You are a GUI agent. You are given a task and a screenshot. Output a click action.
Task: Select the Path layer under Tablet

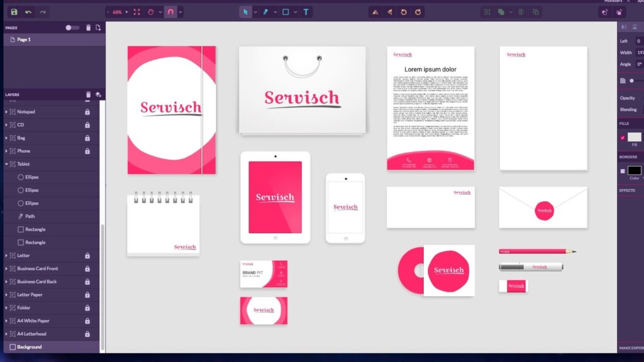tap(52, 216)
